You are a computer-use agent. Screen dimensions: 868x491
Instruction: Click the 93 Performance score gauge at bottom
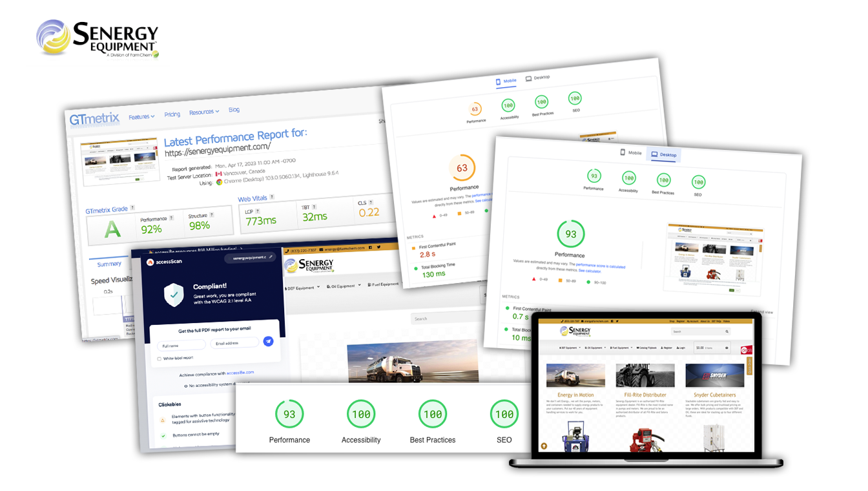click(x=289, y=415)
